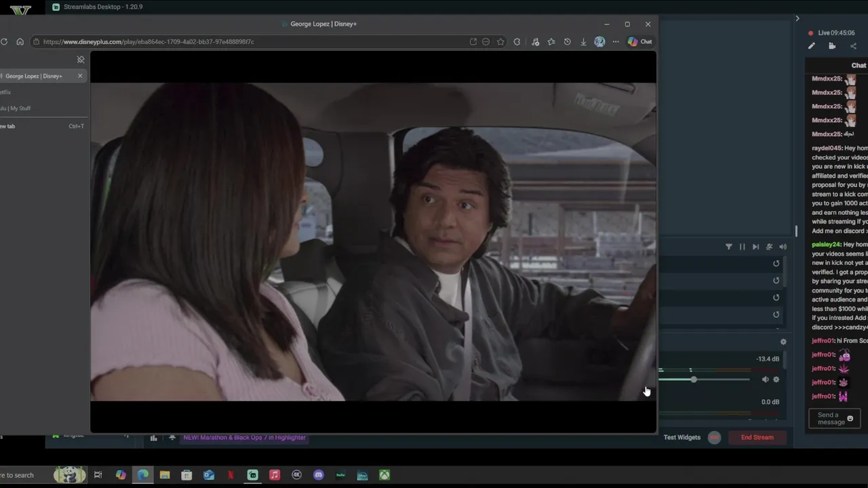
Task: Open Microsoft Edge from the taskbar
Action: pos(143,475)
